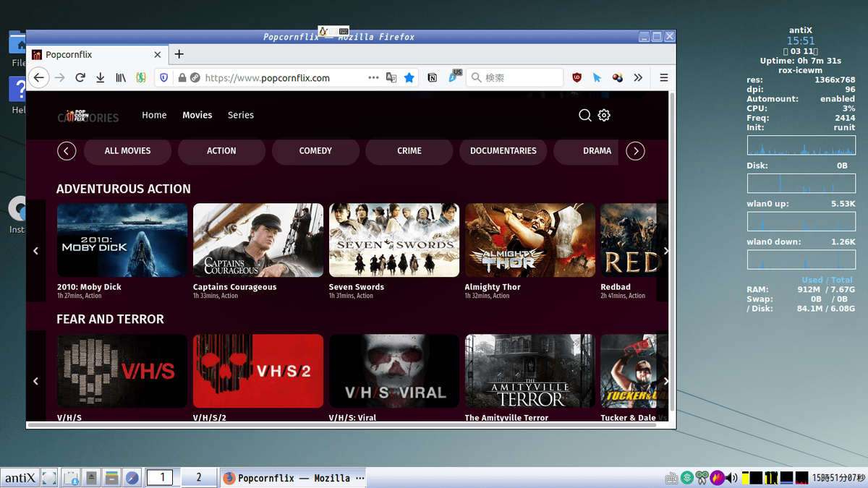
Task: Open the Firefox downloads arrow
Action: coord(101,77)
